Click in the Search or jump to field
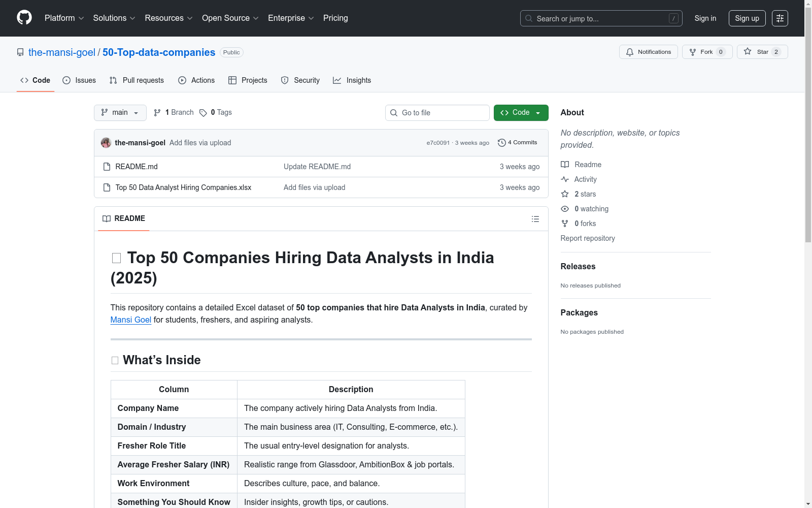This screenshot has width=812, height=508. [601, 18]
